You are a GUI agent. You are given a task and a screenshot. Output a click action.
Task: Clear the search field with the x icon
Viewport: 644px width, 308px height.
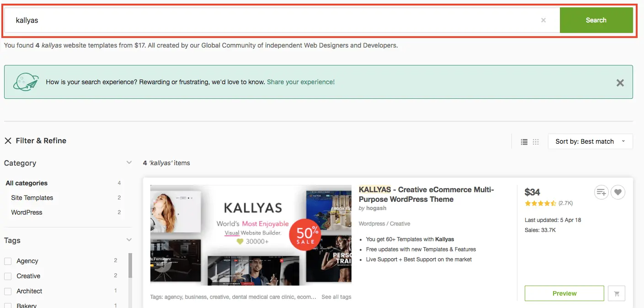click(543, 20)
